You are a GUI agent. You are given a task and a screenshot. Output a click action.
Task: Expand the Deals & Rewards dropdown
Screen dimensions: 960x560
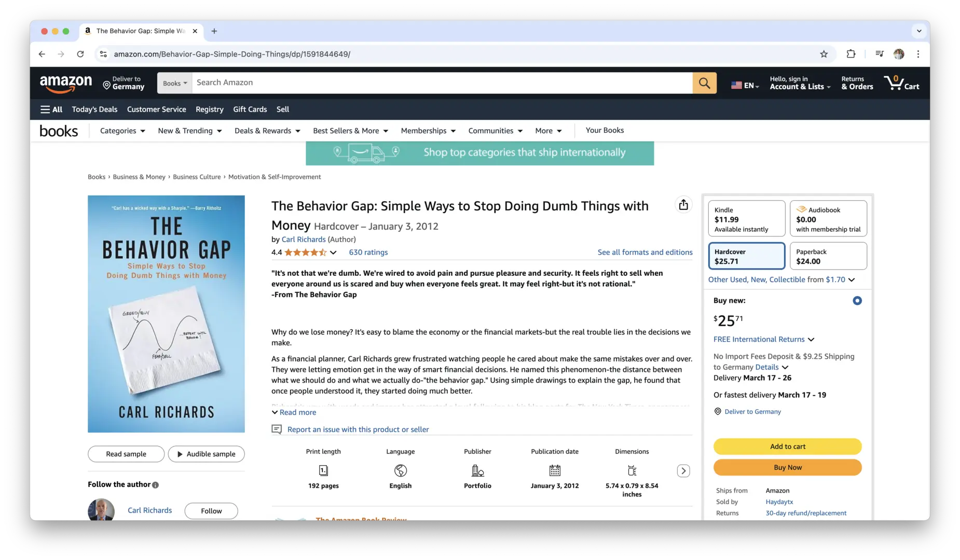(x=267, y=131)
